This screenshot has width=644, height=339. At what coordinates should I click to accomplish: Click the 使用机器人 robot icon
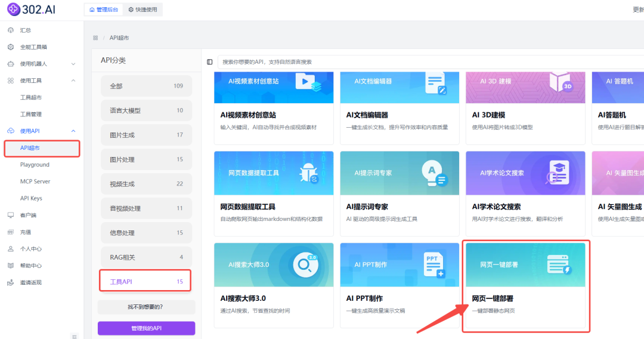(11, 64)
